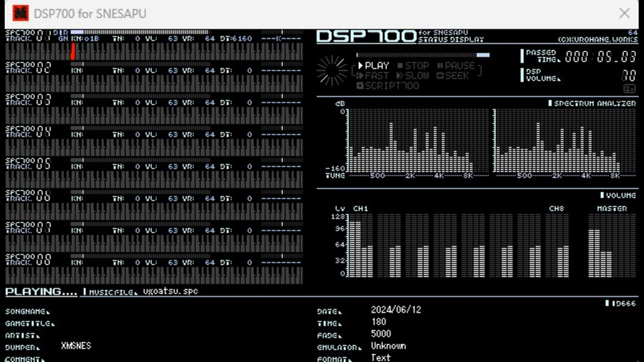This screenshot has width=644, height=362.
Task: Click SPC700 track 01 label
Action: pyautogui.click(x=28, y=36)
